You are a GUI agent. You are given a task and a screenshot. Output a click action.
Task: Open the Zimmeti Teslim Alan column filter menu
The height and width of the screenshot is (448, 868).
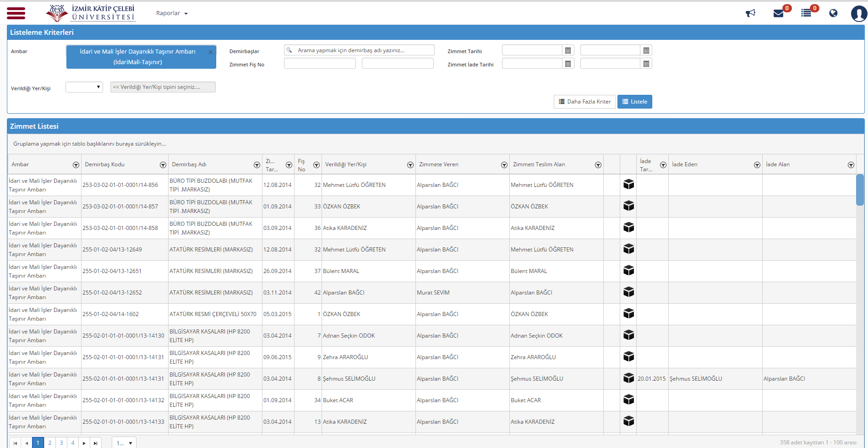click(x=598, y=165)
